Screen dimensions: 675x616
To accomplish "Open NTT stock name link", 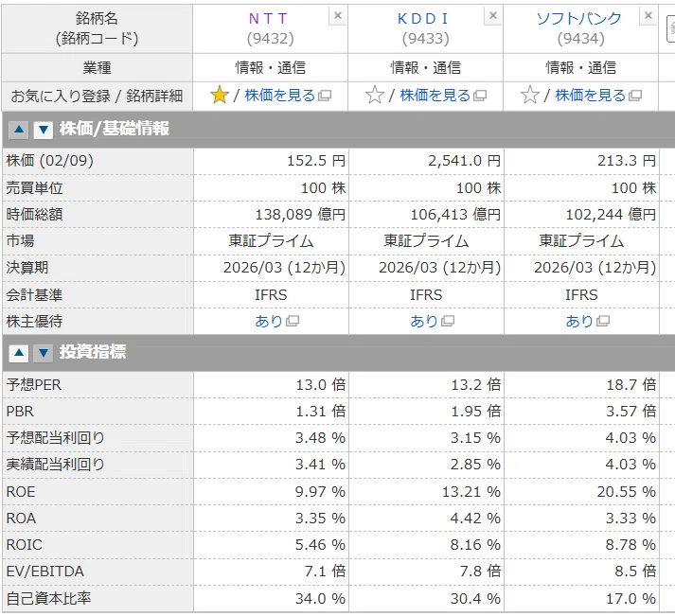I will click(269, 19).
